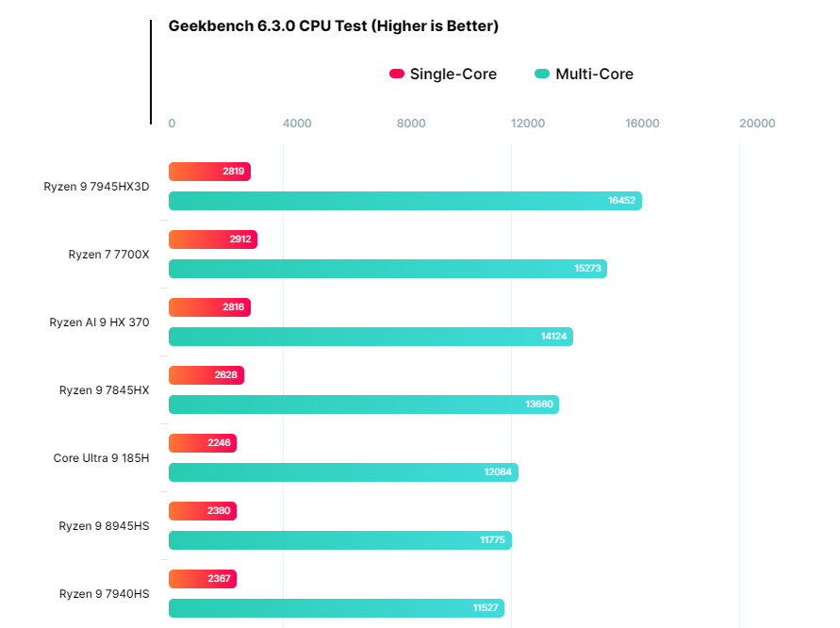This screenshot has height=628, width=840.
Task: Click the 2628 single-core bar for Ryzen 9 7845HX
Action: pyautogui.click(x=206, y=375)
